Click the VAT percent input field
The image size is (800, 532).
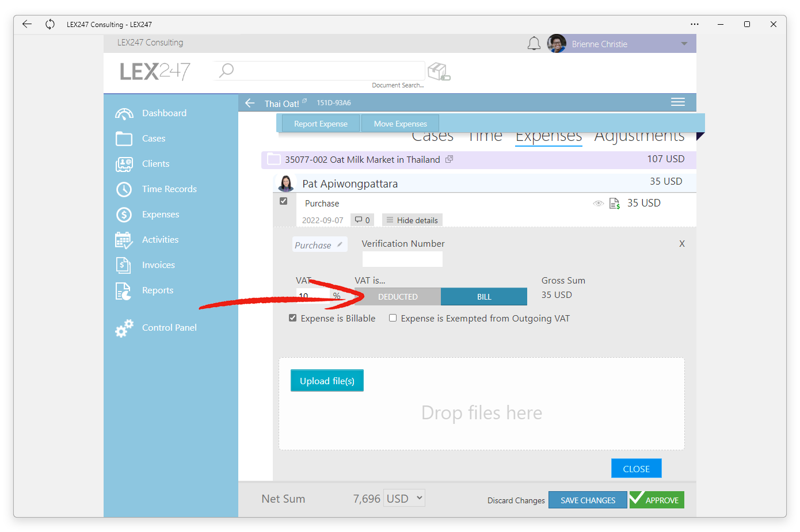(313, 296)
